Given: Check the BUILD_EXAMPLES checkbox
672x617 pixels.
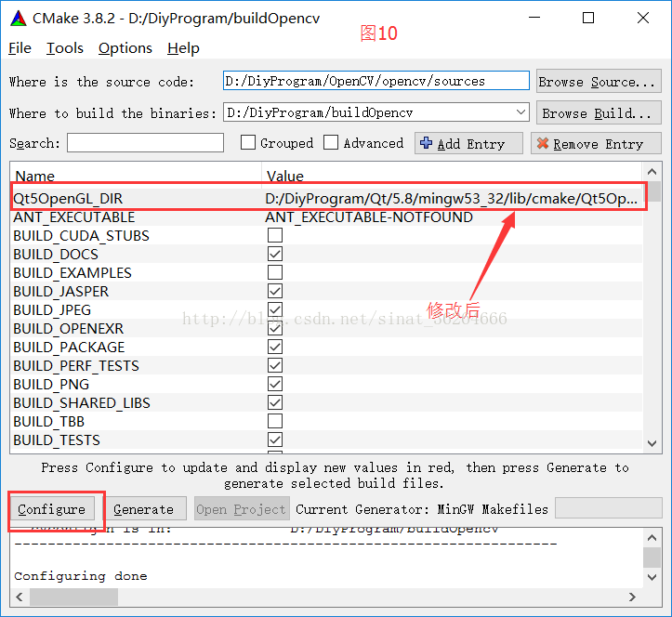Looking at the screenshot, I should coord(275,272).
